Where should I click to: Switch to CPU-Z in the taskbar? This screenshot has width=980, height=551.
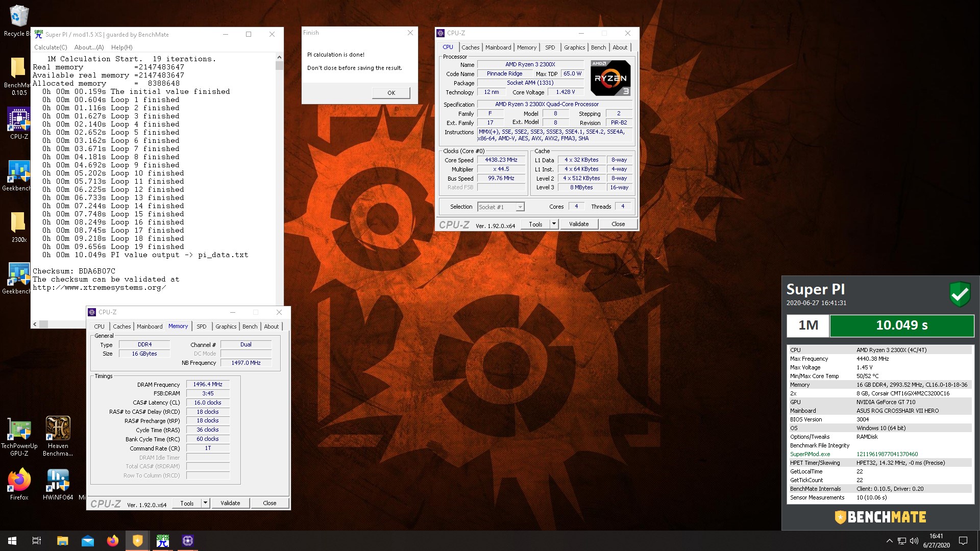[187, 541]
